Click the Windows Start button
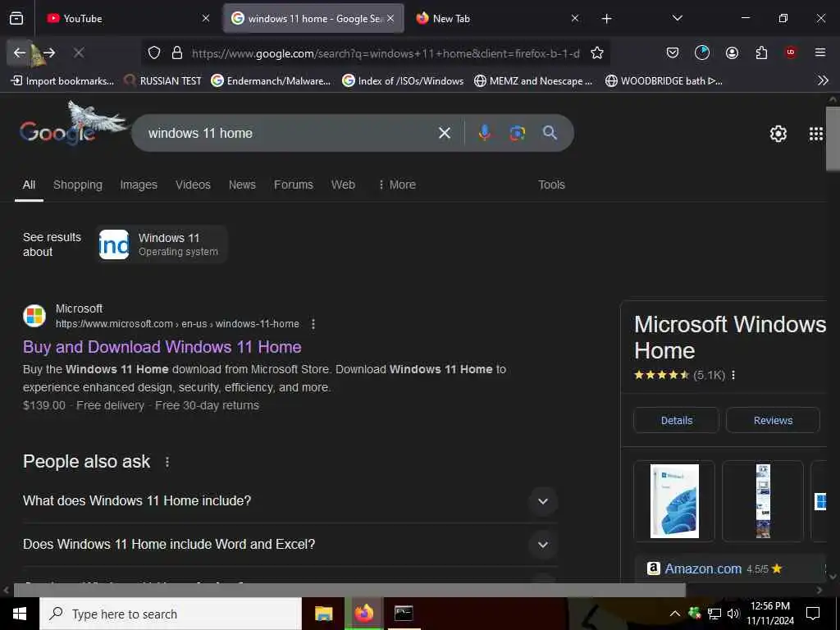 pyautogui.click(x=20, y=614)
